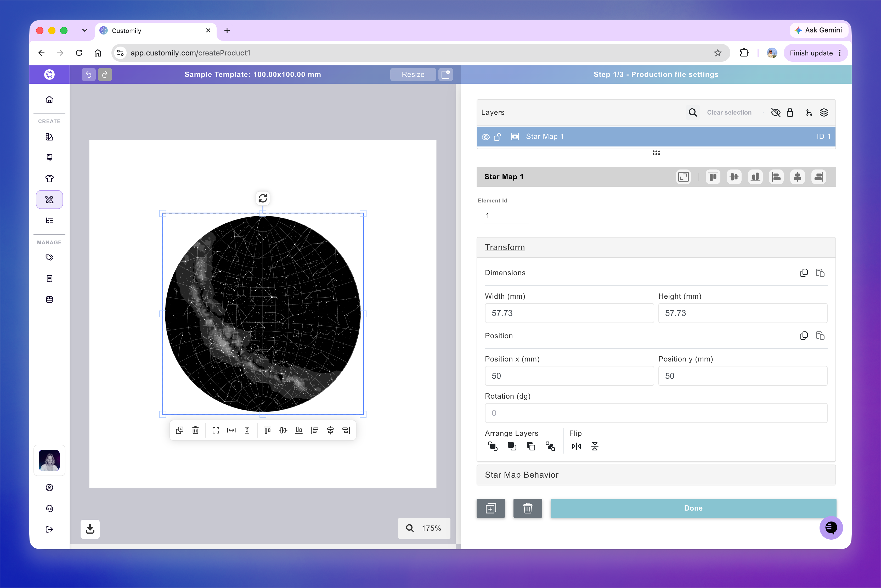This screenshot has width=881, height=588.
Task: Open the tags icon under Manage
Action: (x=49, y=257)
